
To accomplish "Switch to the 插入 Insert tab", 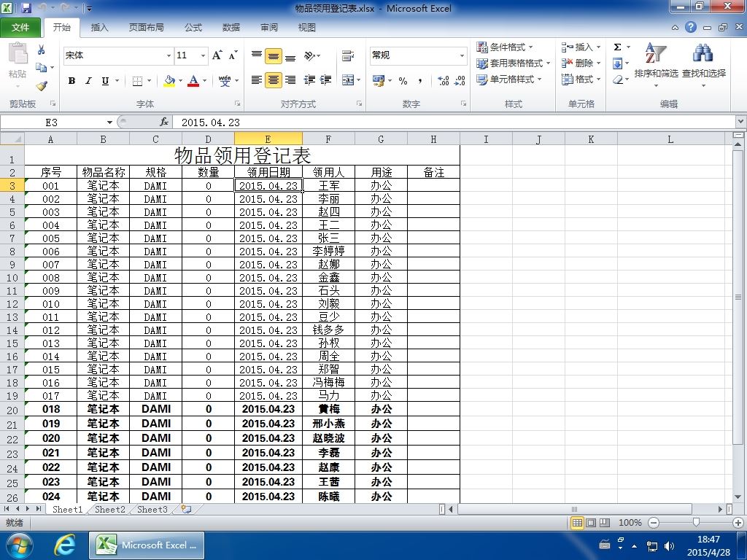I will 99,28.
